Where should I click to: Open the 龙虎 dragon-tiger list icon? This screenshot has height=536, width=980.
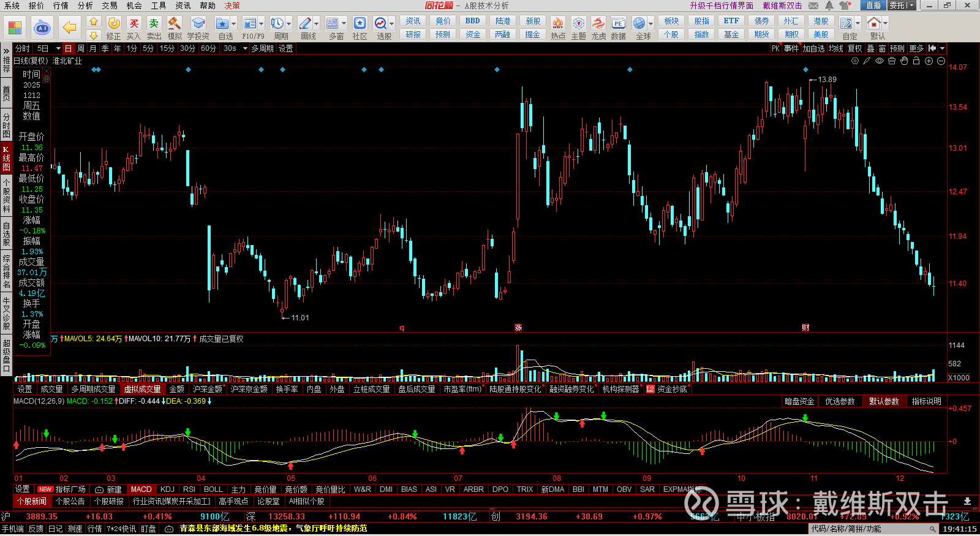pos(598,25)
